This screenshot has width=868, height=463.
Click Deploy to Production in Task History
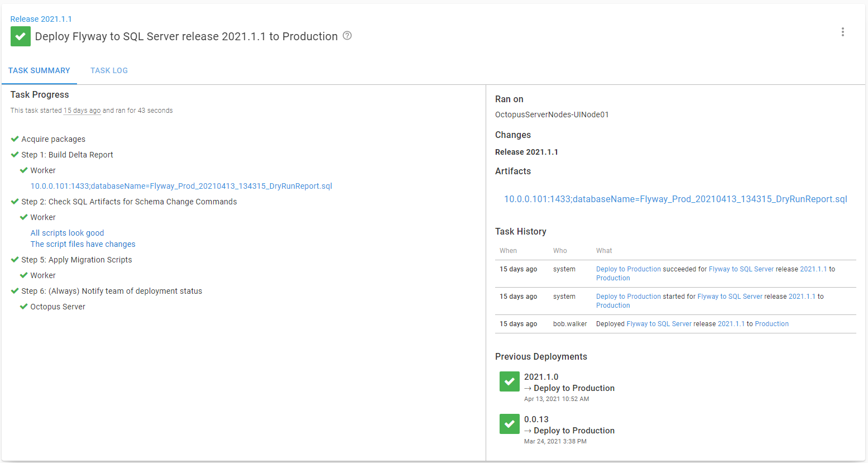pyautogui.click(x=629, y=269)
